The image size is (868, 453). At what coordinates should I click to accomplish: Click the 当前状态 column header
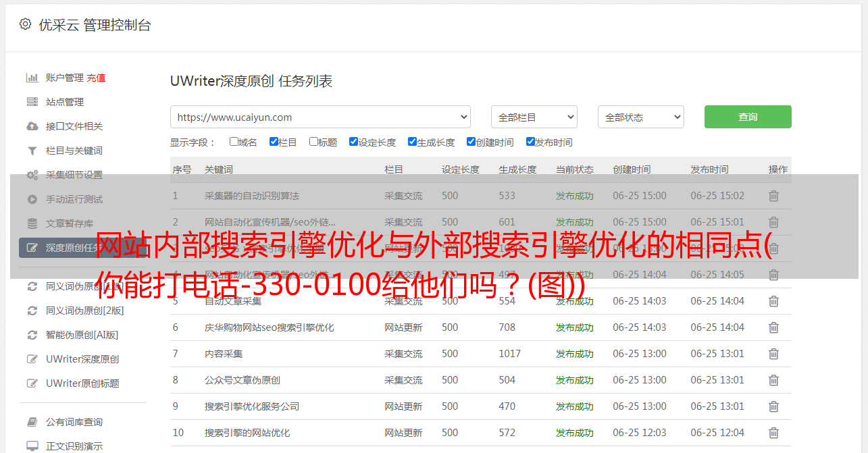point(575,169)
